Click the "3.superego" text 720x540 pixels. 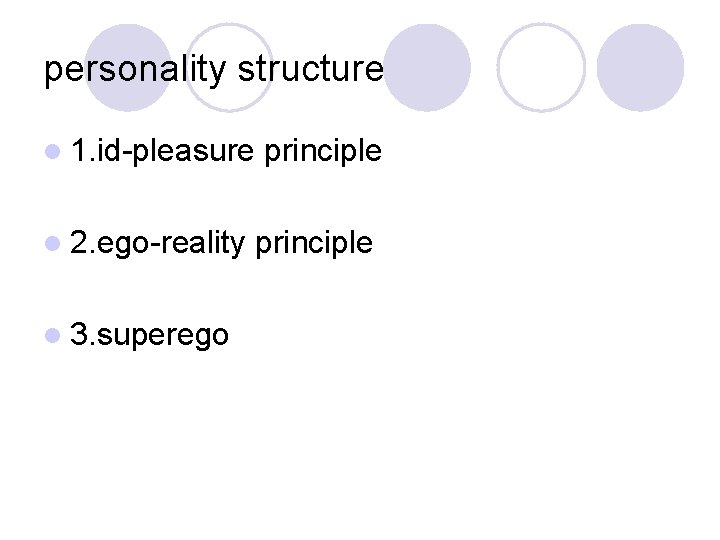150,334
